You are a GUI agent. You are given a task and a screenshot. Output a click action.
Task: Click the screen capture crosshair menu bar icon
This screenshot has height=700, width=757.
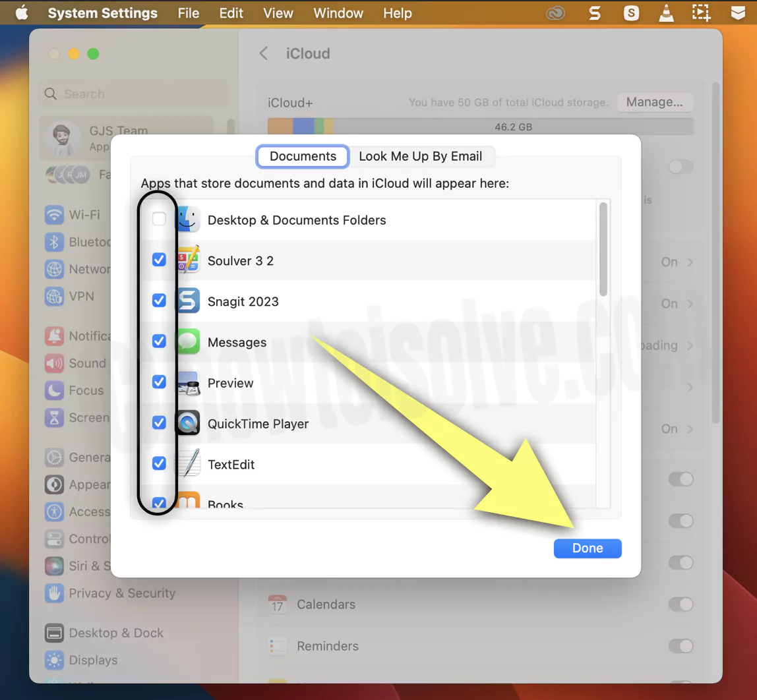(701, 13)
